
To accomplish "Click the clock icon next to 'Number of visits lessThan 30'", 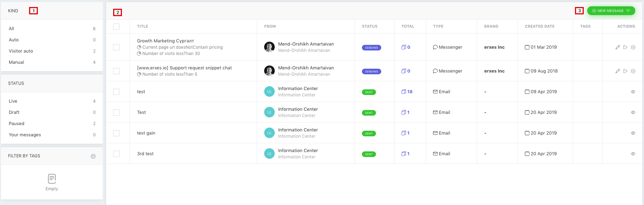I will (x=139, y=54).
